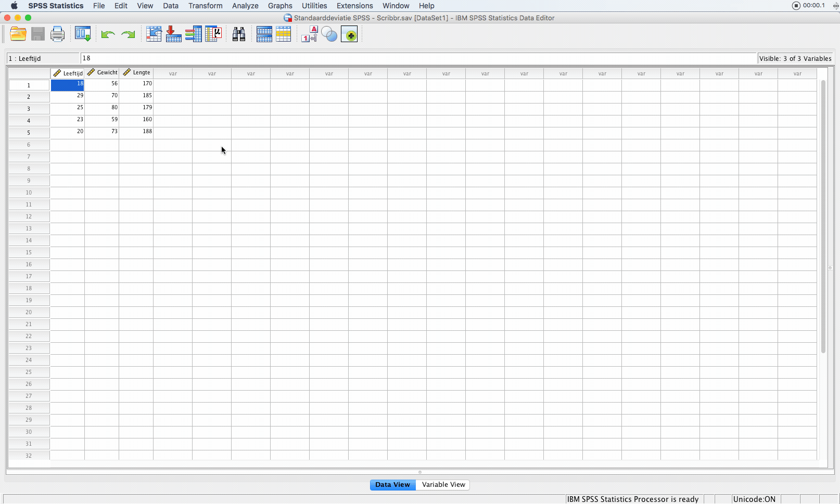This screenshot has height=504, width=840.
Task: Click the Gewicht cell with value 70
Action: click(102, 97)
